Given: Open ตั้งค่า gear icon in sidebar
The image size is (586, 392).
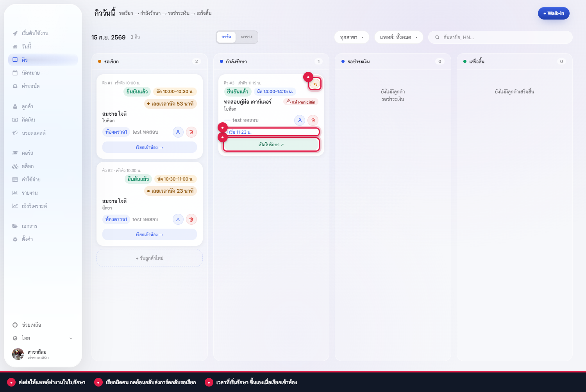Looking at the screenshot, I should pyautogui.click(x=15, y=239).
